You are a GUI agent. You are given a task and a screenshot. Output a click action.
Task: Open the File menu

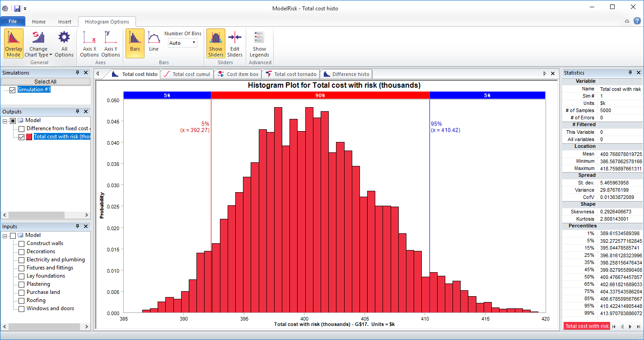13,21
